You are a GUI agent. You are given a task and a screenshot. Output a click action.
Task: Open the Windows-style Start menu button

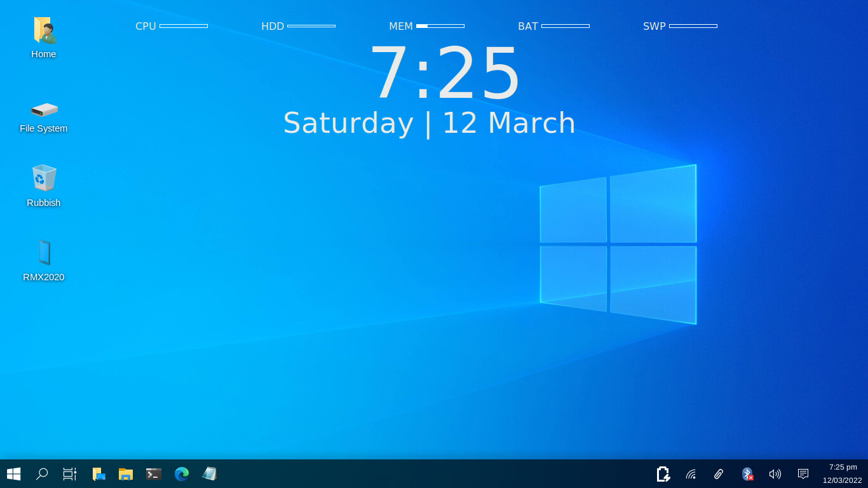point(14,474)
